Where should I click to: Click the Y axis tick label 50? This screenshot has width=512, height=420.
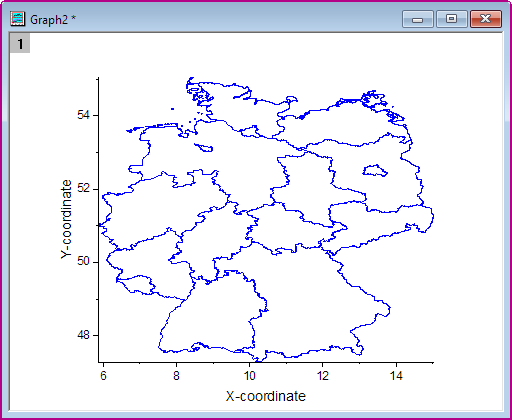[83, 261]
